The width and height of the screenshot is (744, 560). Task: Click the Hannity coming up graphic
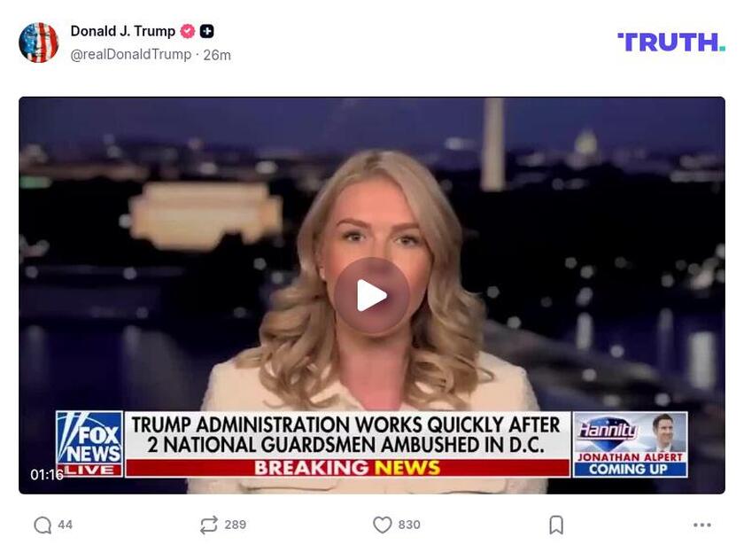(x=630, y=444)
